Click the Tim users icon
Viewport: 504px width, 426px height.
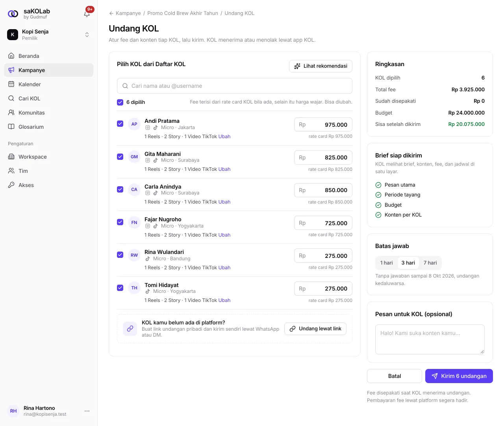coord(11,171)
